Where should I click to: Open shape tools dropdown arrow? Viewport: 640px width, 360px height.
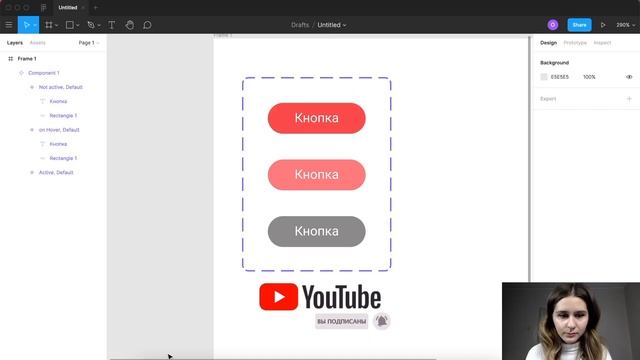coord(78,25)
